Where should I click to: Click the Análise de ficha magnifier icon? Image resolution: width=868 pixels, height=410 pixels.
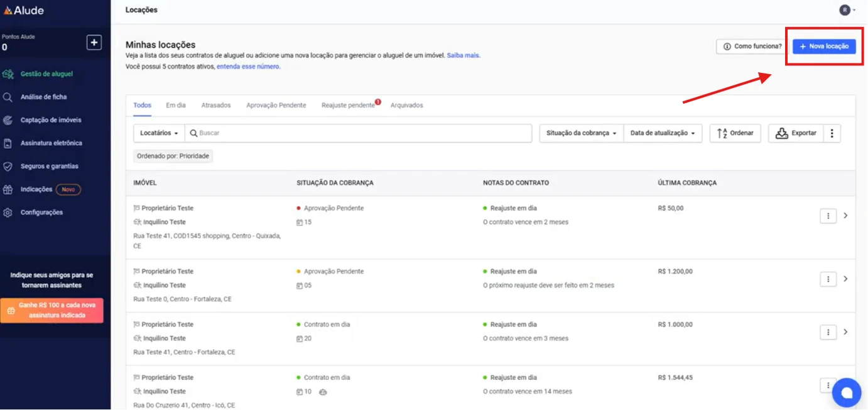tap(8, 97)
